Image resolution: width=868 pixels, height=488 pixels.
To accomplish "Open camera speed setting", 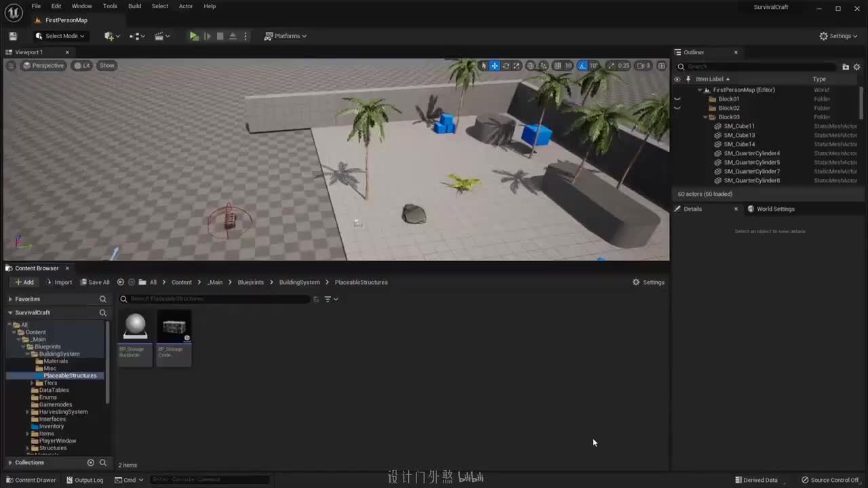I will 644,66.
